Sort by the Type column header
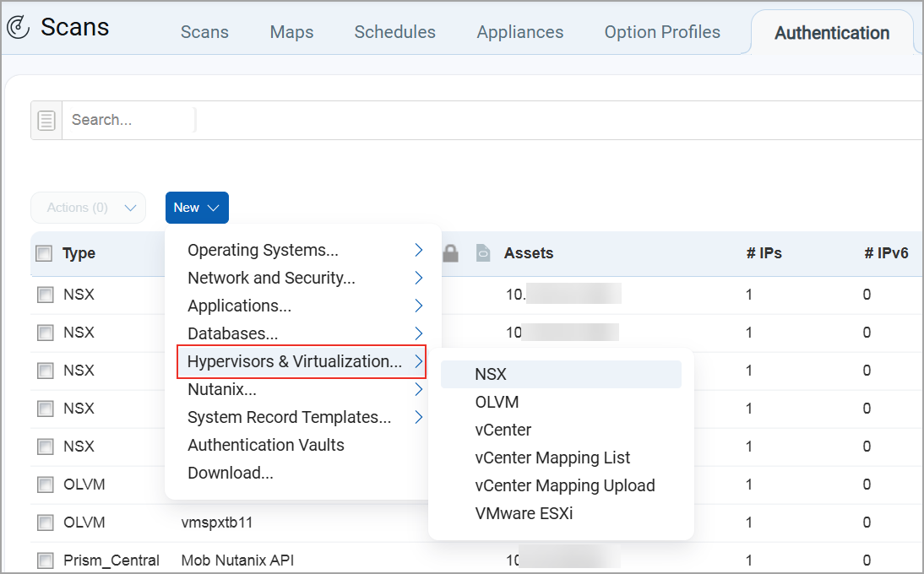 (79, 254)
